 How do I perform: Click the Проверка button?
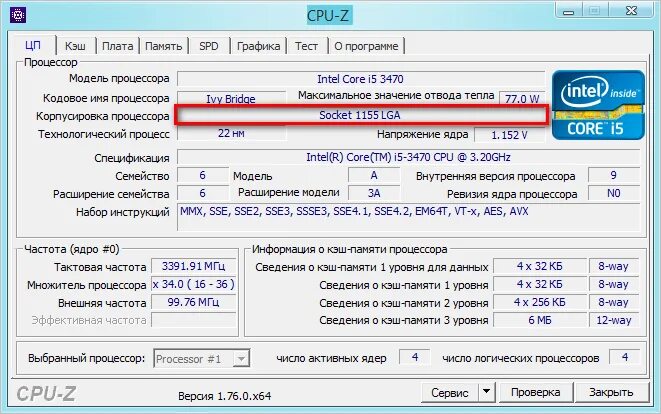pyautogui.click(x=535, y=392)
